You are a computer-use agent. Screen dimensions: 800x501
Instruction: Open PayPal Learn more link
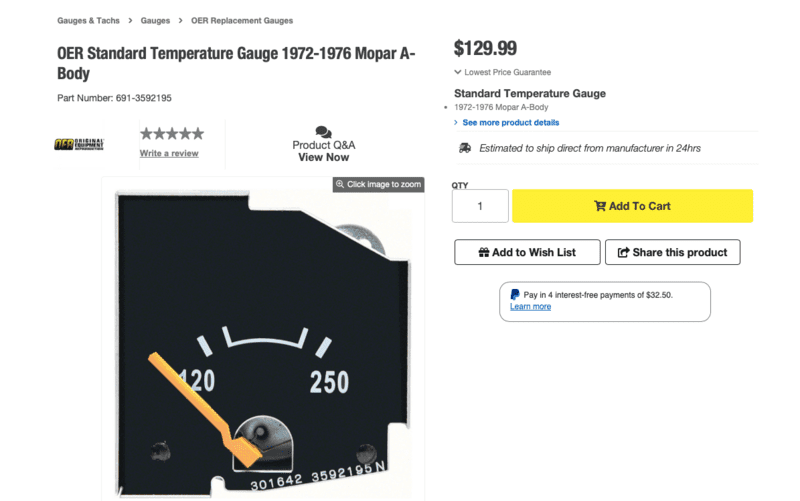(530, 306)
